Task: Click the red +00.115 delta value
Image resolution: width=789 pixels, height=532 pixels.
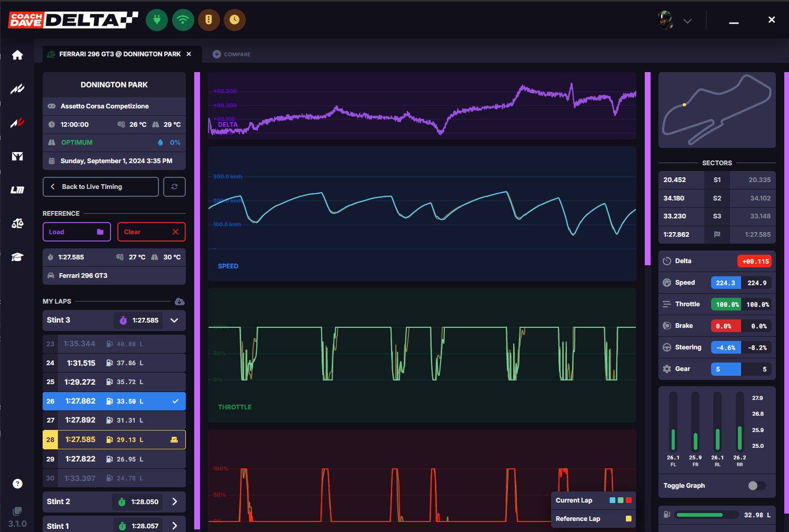Action: click(754, 261)
